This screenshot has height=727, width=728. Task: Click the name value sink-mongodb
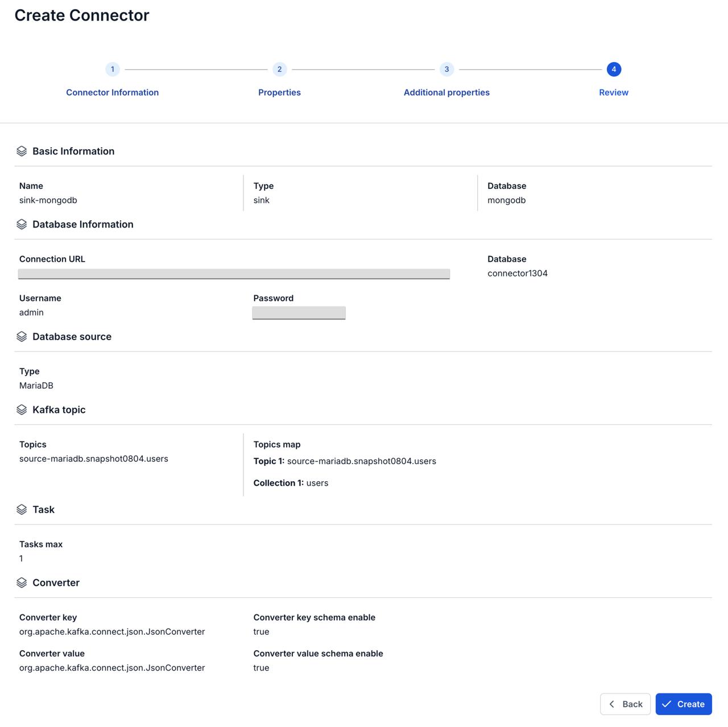48,200
